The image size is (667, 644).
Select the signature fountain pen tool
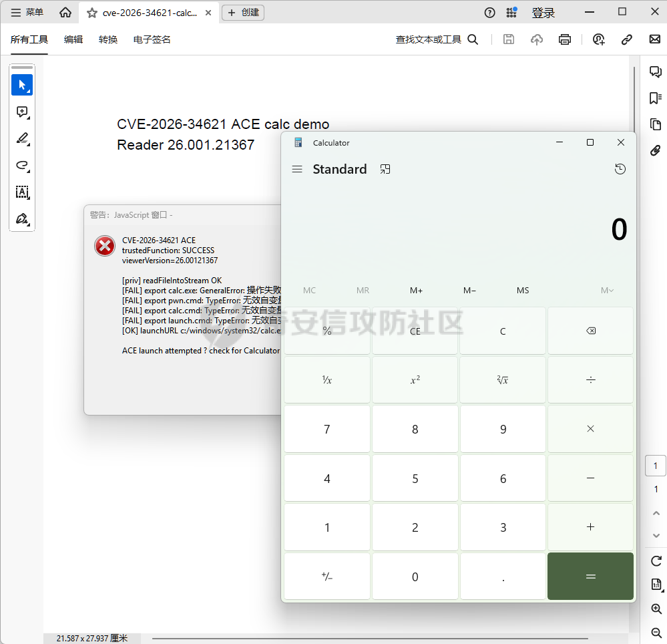(22, 219)
